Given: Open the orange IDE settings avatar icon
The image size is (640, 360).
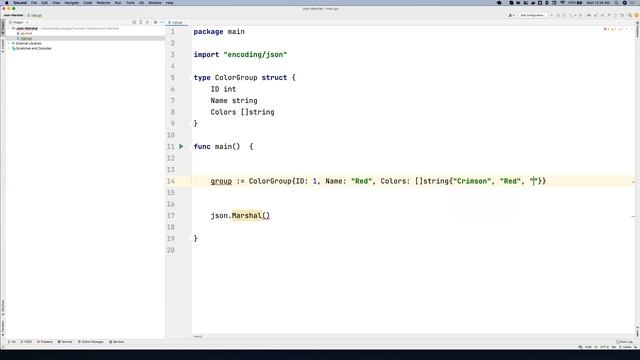Looking at the screenshot, I should click(636, 15).
